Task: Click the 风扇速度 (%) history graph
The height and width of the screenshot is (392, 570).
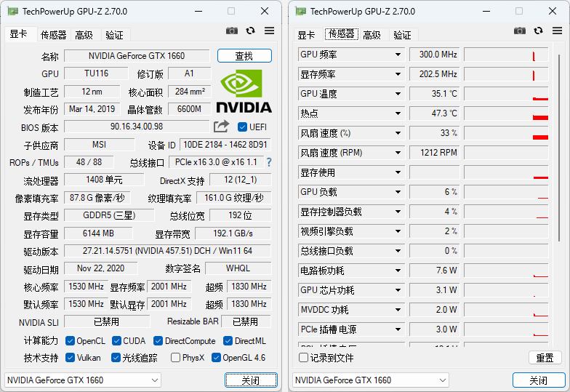Action: pos(506,133)
